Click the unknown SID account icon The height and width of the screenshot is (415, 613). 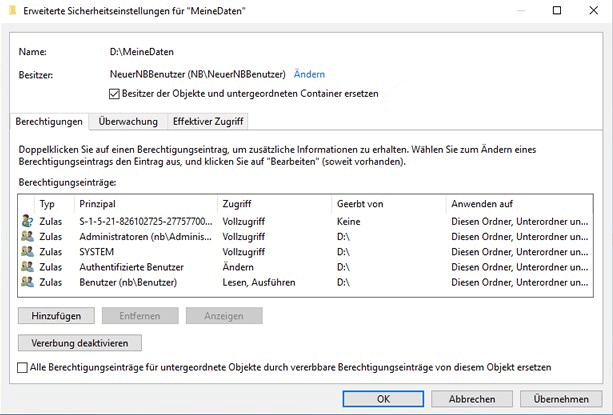point(27,221)
